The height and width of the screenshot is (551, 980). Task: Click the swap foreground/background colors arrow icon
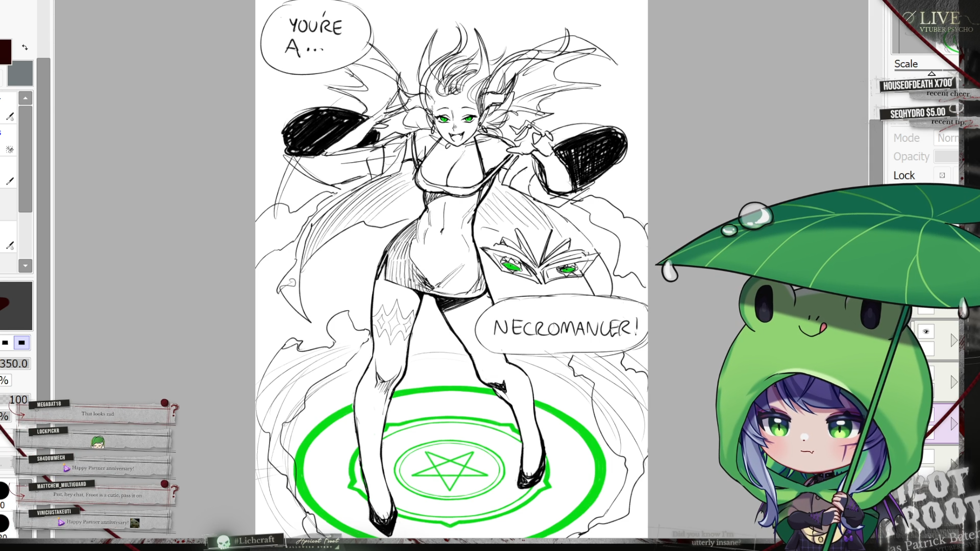[x=25, y=47]
